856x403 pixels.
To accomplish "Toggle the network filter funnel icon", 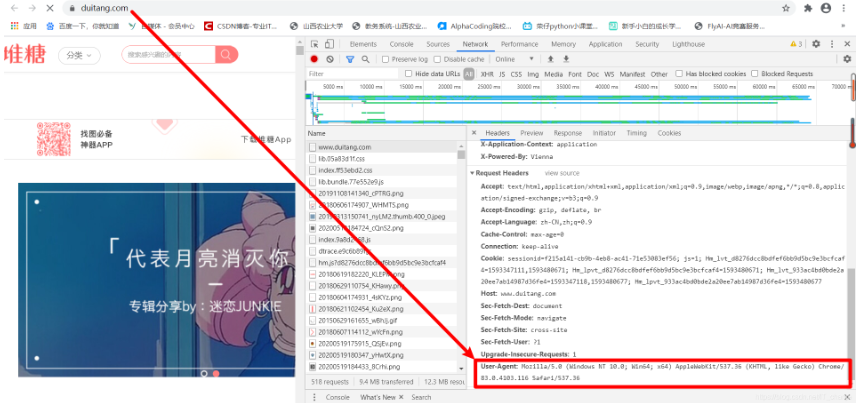I will tap(350, 59).
